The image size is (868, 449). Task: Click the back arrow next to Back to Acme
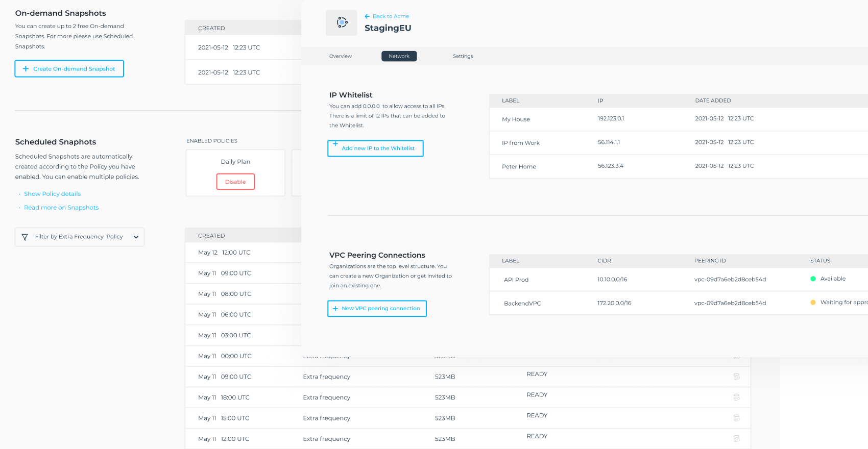pos(367,16)
